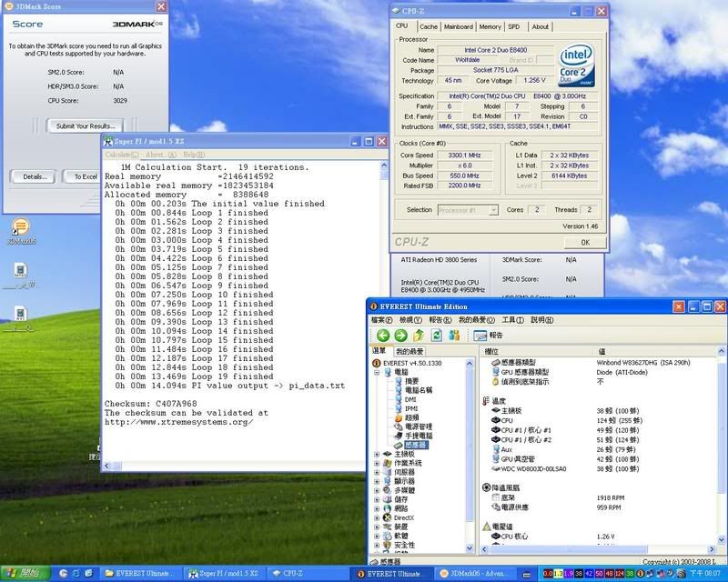This screenshot has width=728, height=582.
Task: Go forward with EVEREST green right arrow
Action: (x=400, y=336)
